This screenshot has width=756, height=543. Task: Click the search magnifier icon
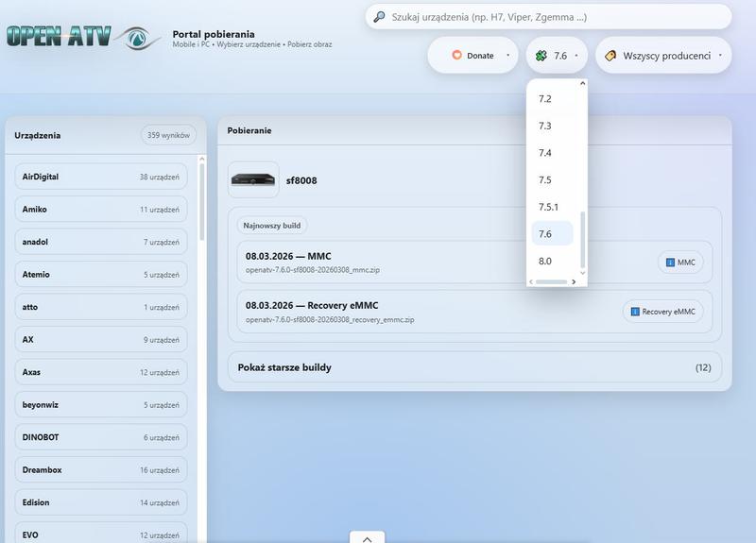coord(380,17)
